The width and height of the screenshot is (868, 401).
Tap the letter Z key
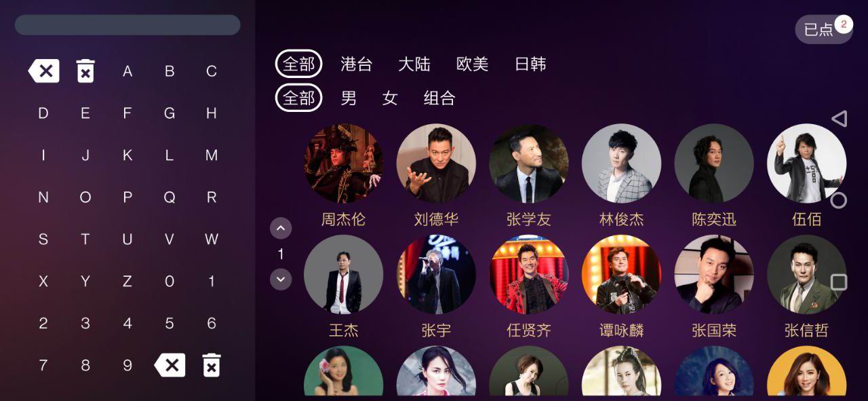(x=127, y=281)
